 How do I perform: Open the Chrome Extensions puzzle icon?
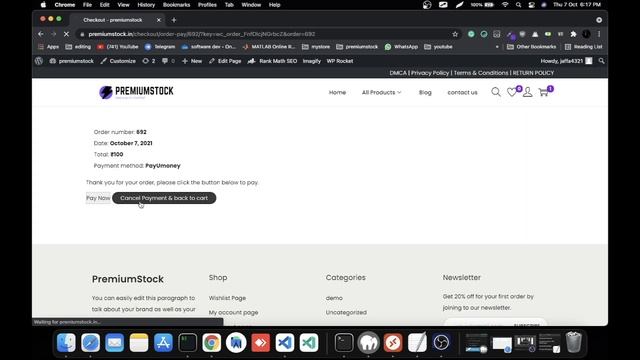click(x=573, y=34)
